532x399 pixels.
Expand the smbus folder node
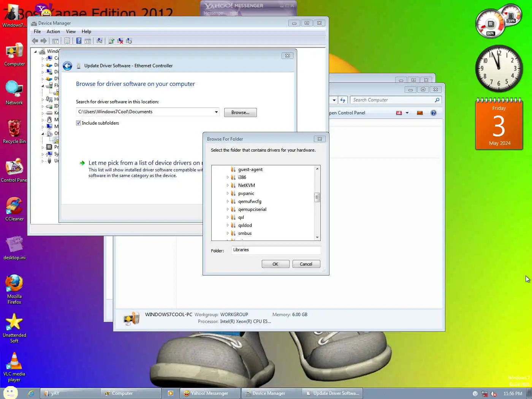(x=228, y=233)
